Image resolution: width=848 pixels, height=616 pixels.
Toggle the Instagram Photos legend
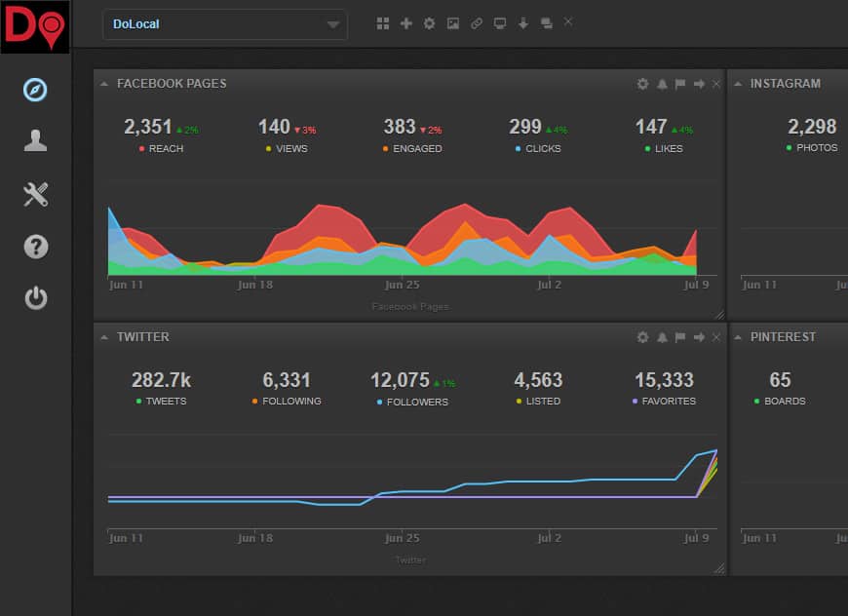click(x=812, y=147)
